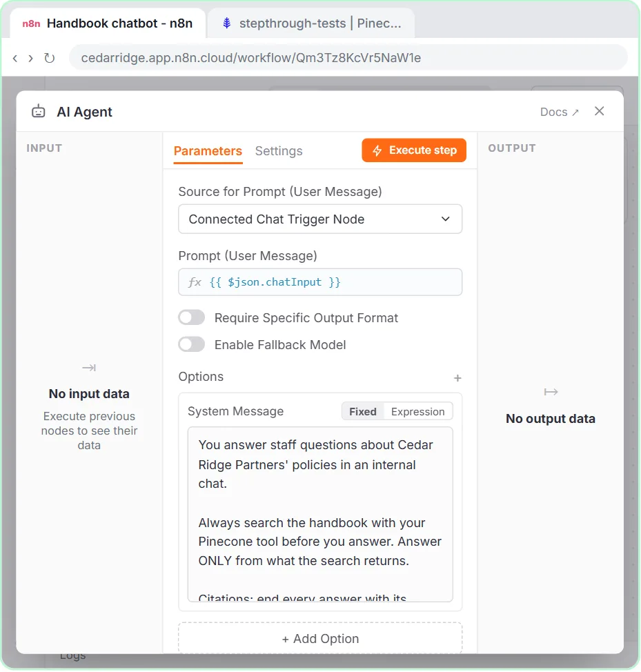
Task: Click the 'Prompt (User Message)' label
Action: point(248,256)
